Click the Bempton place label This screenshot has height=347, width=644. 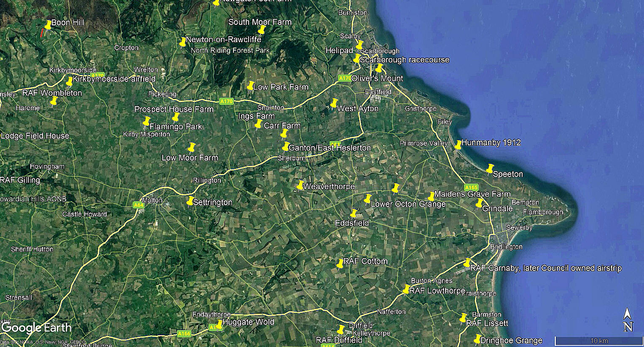[x=525, y=203]
